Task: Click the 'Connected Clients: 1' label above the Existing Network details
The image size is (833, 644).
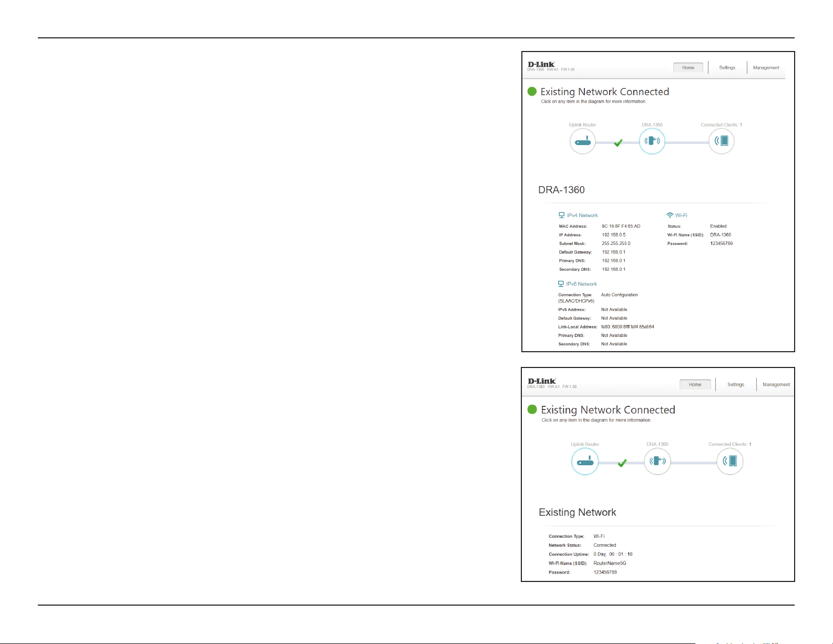Action: point(730,444)
